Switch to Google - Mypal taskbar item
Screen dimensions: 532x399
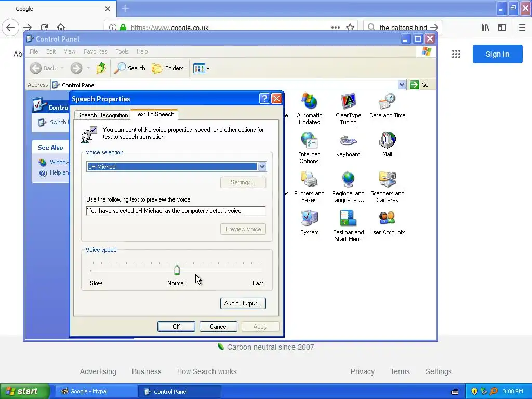coord(96,391)
